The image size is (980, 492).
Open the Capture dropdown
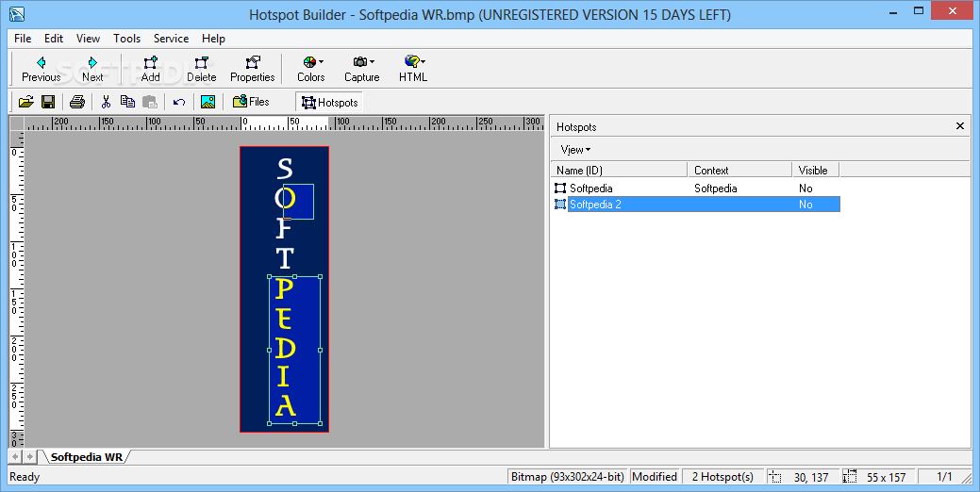pyautogui.click(x=362, y=69)
